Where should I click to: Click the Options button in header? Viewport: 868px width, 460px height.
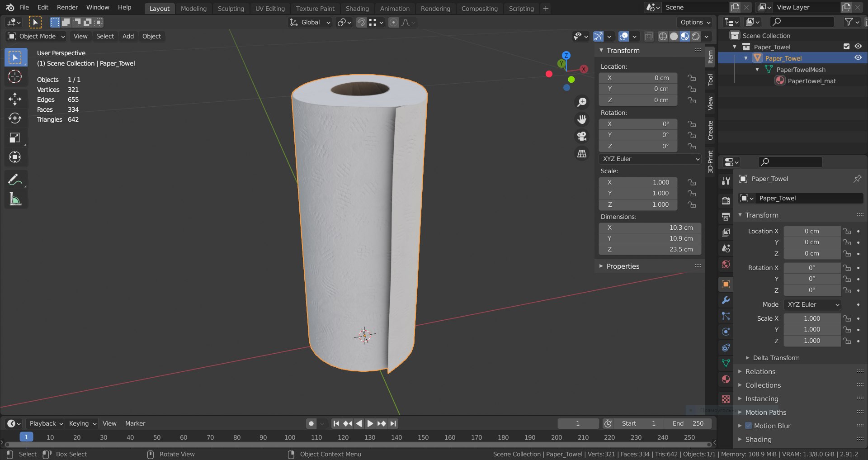695,22
